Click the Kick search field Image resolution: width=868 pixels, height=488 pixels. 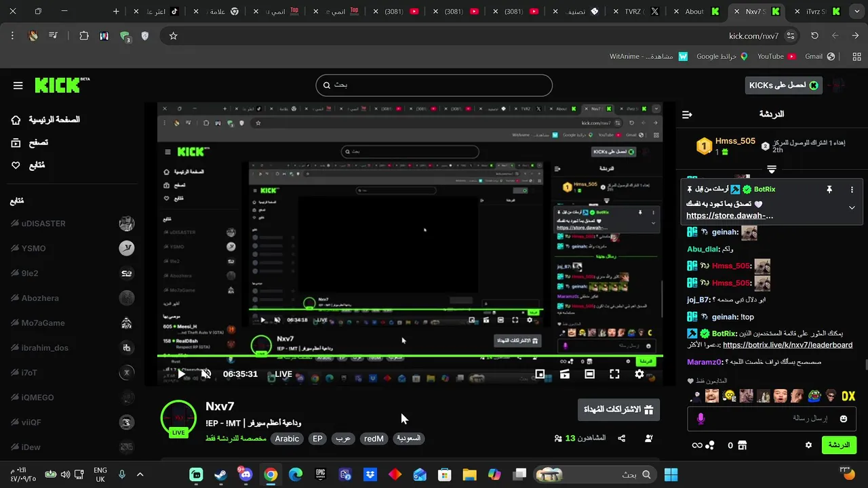434,85
